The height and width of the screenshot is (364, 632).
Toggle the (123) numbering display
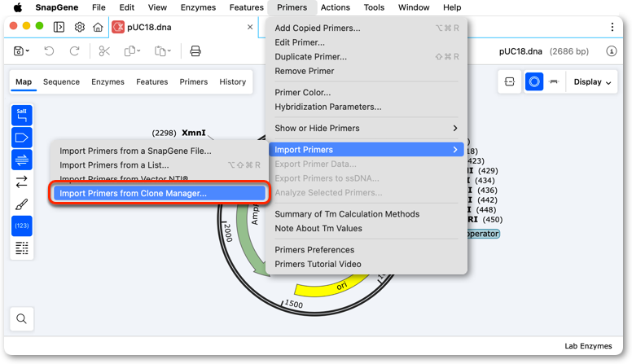(22, 226)
